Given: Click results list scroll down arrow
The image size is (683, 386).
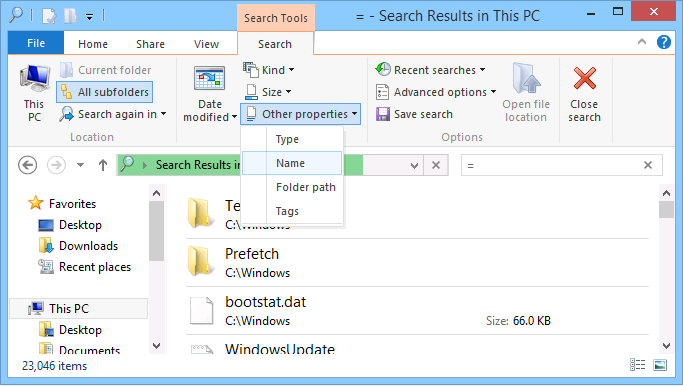Looking at the screenshot, I should pyautogui.click(x=666, y=346).
